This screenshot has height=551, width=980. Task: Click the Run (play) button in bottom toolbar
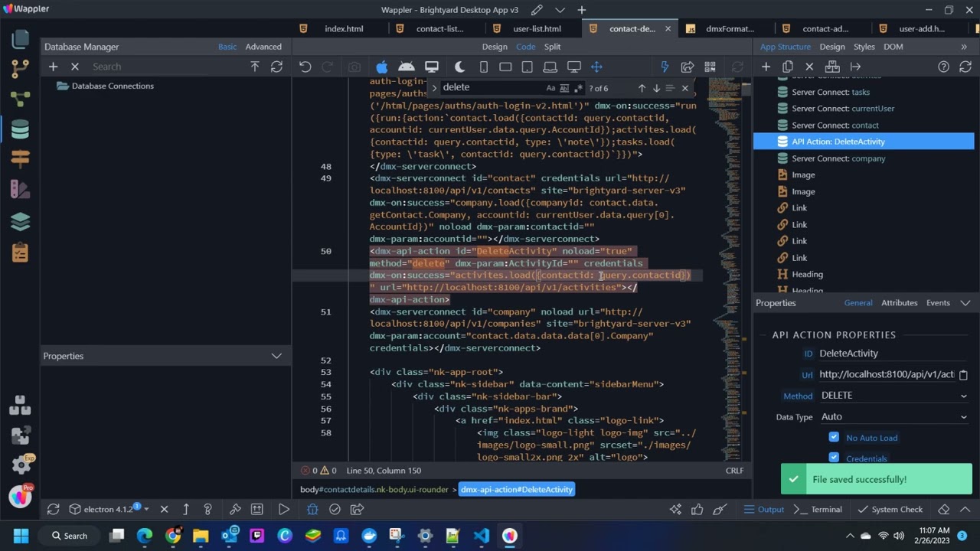tap(283, 509)
